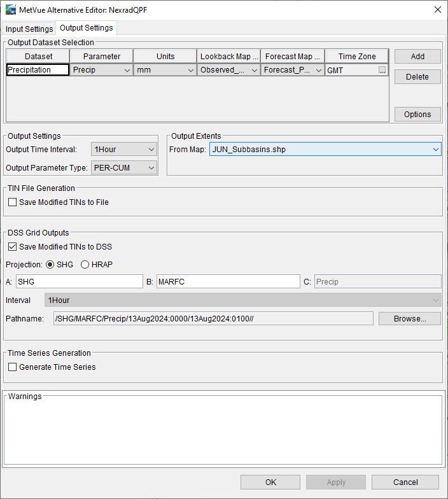Enable Save Modified TINs to File
Screen dimensions: 448x499
[x=13, y=202]
